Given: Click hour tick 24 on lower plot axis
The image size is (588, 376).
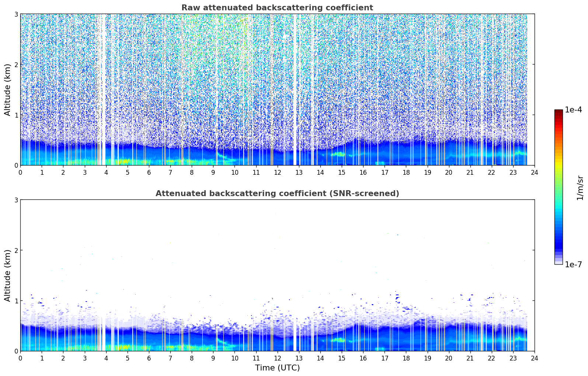Looking at the screenshot, I should coord(534,358).
